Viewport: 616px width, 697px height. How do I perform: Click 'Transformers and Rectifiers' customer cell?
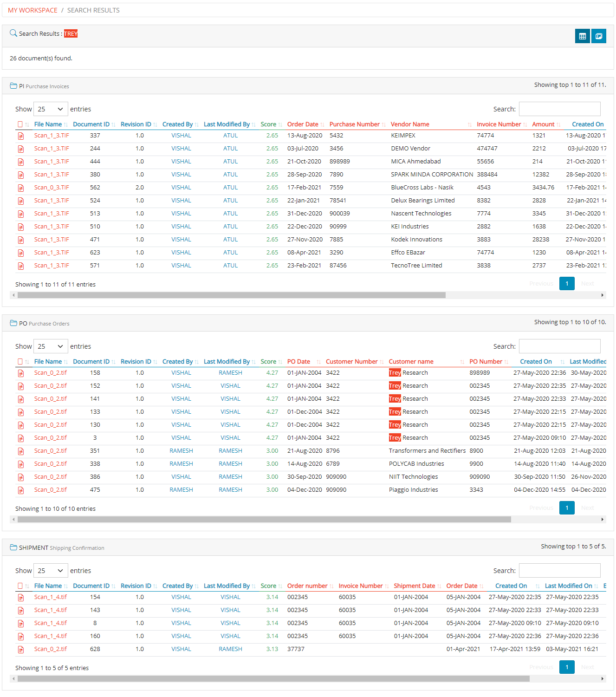(427, 451)
